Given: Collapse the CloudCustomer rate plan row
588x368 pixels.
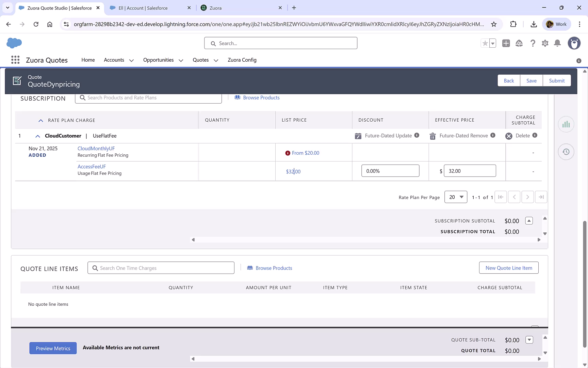Looking at the screenshot, I should click(37, 136).
